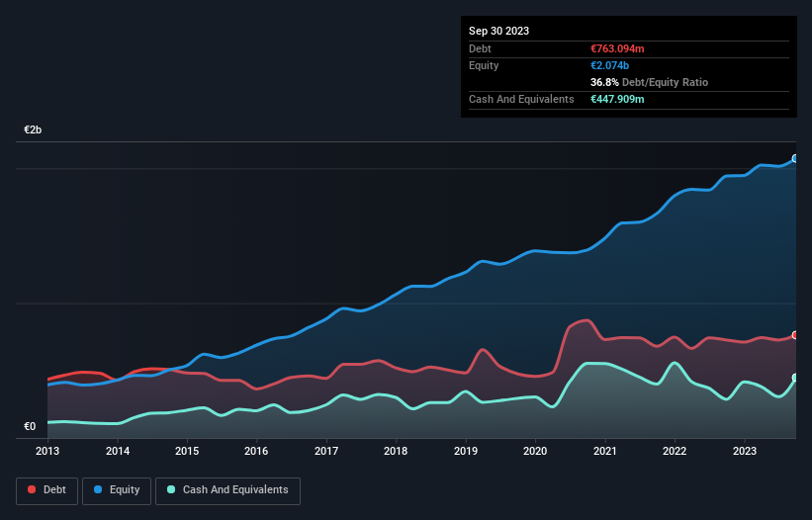Image resolution: width=812 pixels, height=520 pixels.
Task: Click the 36.8% Debt/Equity Ratio text
Action: pyautogui.click(x=649, y=82)
